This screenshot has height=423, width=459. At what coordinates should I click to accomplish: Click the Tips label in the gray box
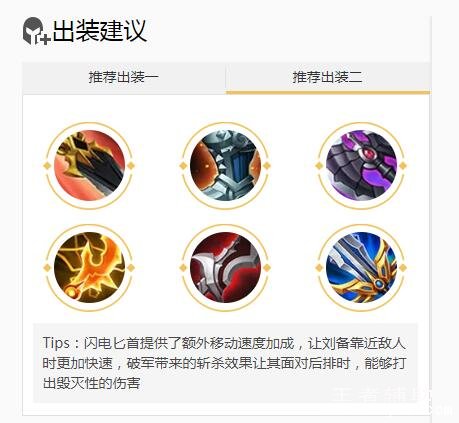click(x=56, y=343)
